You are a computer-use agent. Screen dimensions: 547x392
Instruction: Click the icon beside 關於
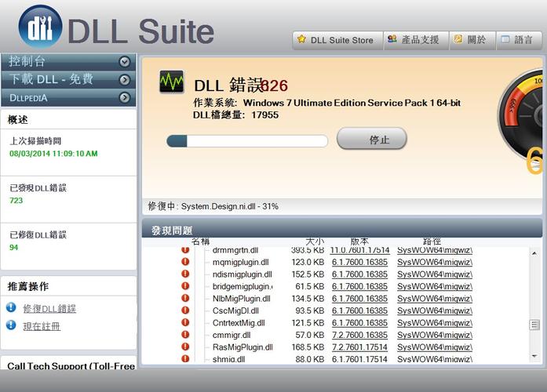458,38
